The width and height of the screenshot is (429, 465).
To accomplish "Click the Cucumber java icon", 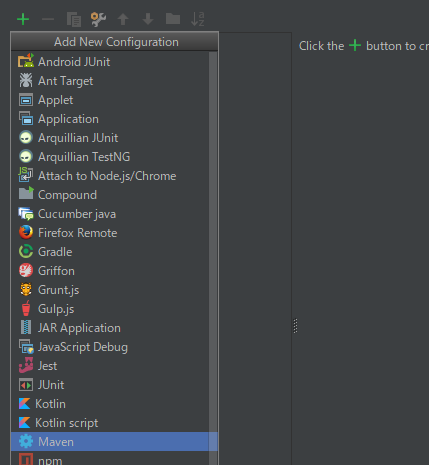I will (26, 214).
